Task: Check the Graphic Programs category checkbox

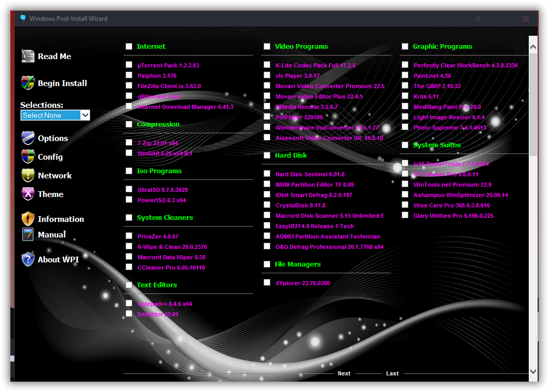Action: pos(405,46)
